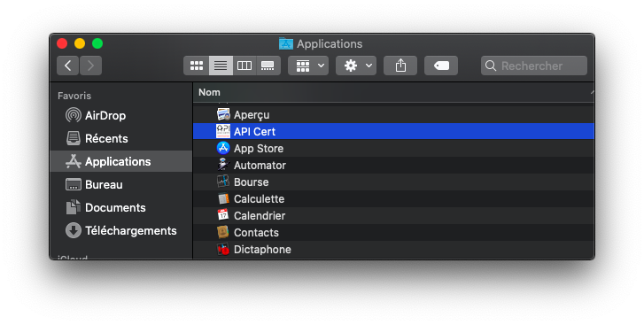The width and height of the screenshot is (644, 325).
Task: Open the gear action menu
Action: coord(356,66)
